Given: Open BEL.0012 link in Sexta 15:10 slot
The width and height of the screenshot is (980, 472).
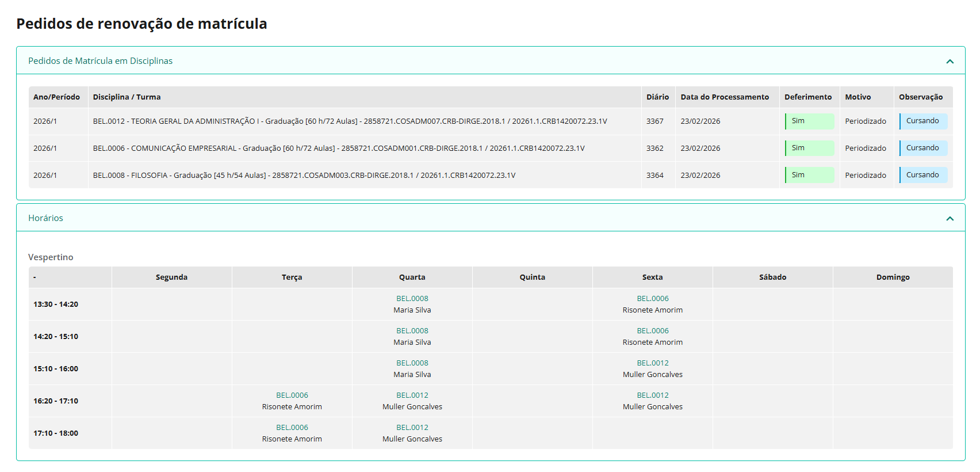Looking at the screenshot, I should (x=652, y=363).
